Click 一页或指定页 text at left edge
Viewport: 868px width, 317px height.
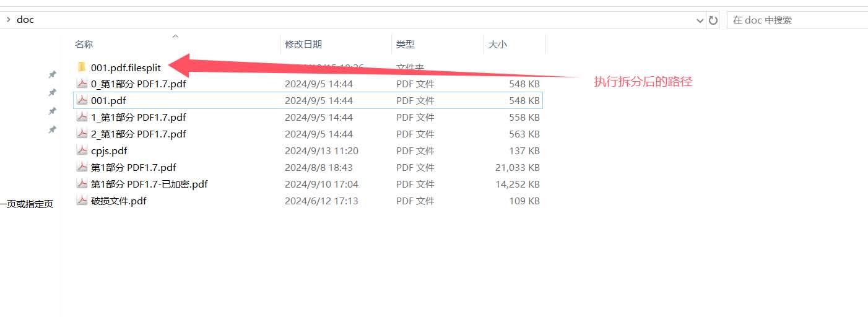pos(27,204)
